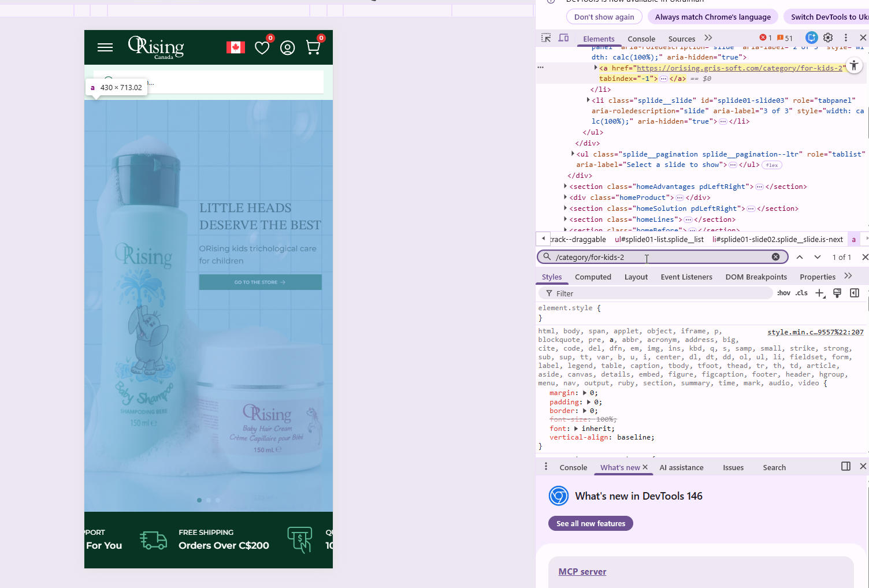Image resolution: width=869 pixels, height=588 pixels.
Task: Show more DevTools panel tabs
Action: point(708,38)
